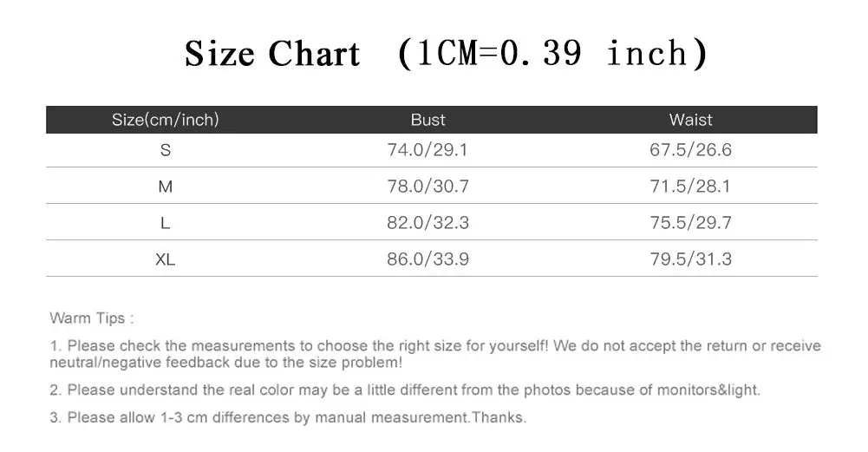Select waist value 67.5/26.6

click(x=690, y=150)
